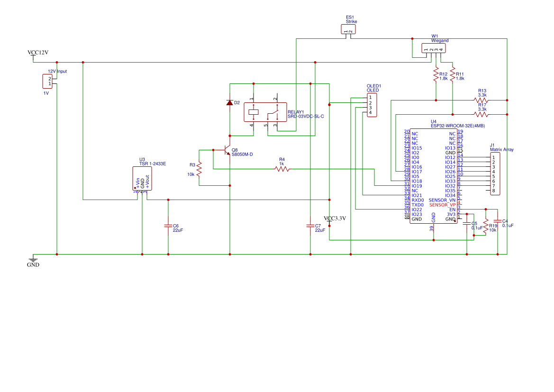Pick the R3 10k resistor symbol
554x392 pixels.
point(199,169)
